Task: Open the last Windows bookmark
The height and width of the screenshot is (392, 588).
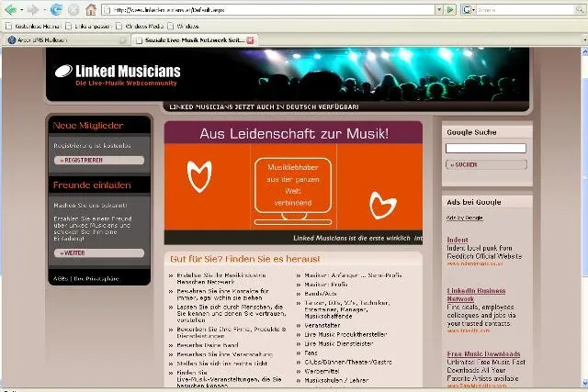Action: pos(183,27)
